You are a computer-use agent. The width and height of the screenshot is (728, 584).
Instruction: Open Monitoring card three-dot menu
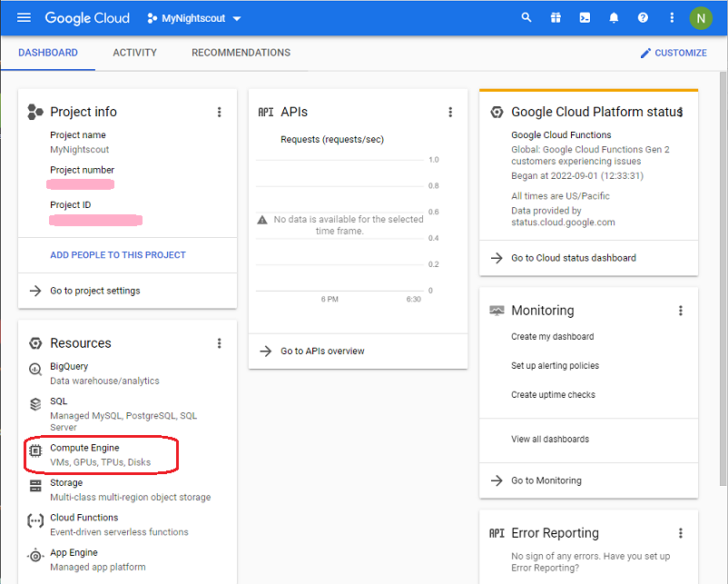pyautogui.click(x=681, y=311)
